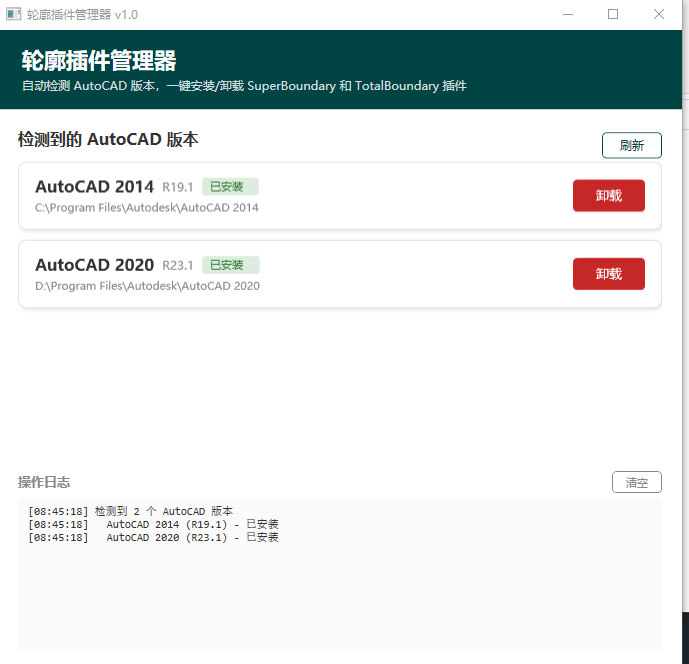
Task: Click the 检测到的 AutoCAD 版本 heading
Action: click(x=108, y=139)
